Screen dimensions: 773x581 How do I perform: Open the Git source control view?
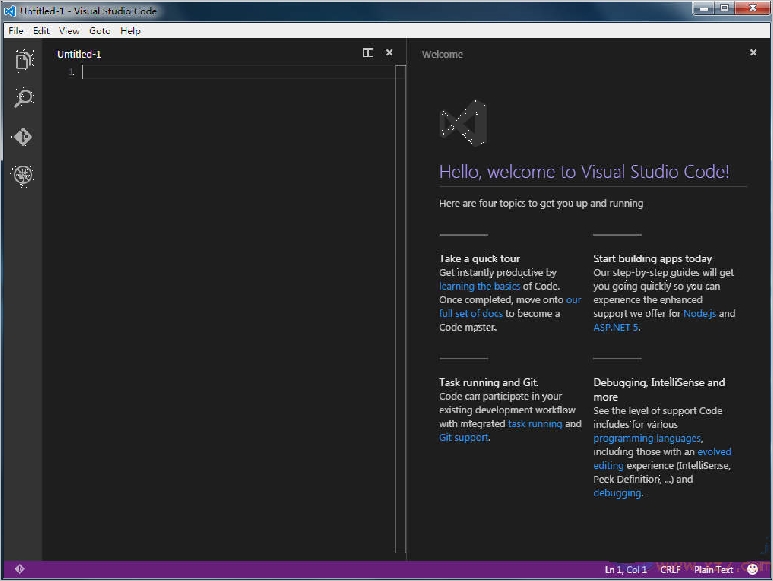23,137
